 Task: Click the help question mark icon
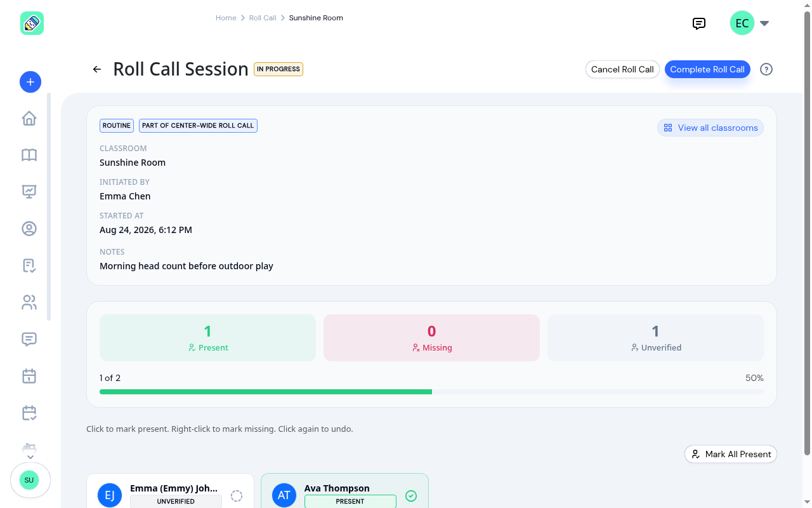click(766, 69)
